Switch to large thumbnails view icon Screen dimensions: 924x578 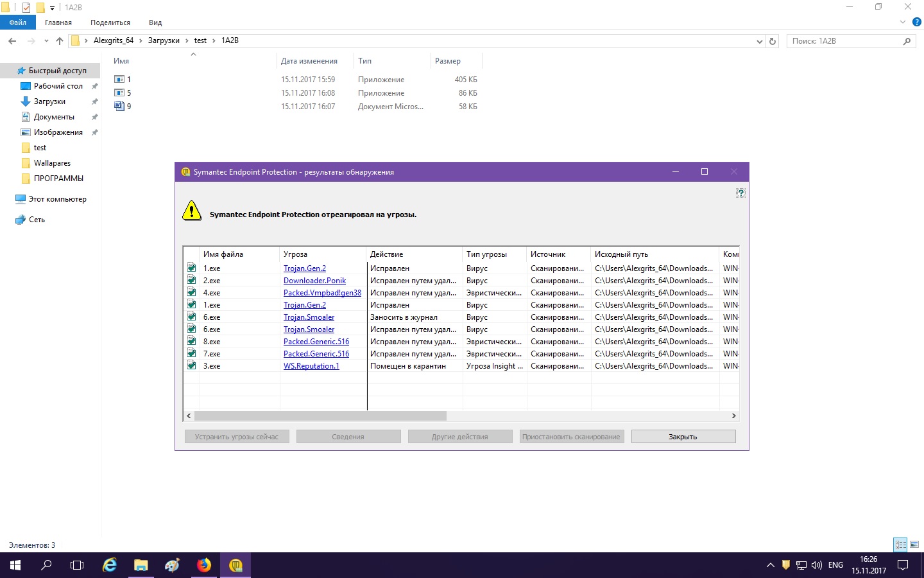click(914, 545)
